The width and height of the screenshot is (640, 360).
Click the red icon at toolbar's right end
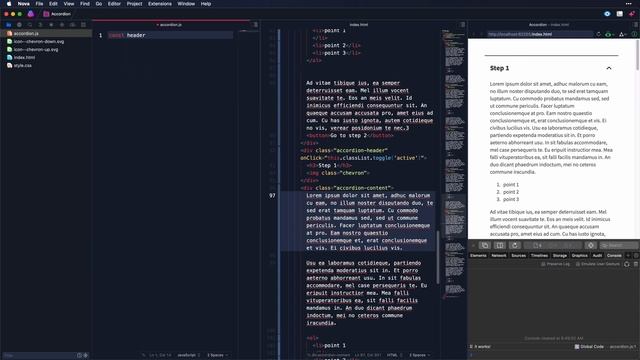click(632, 14)
